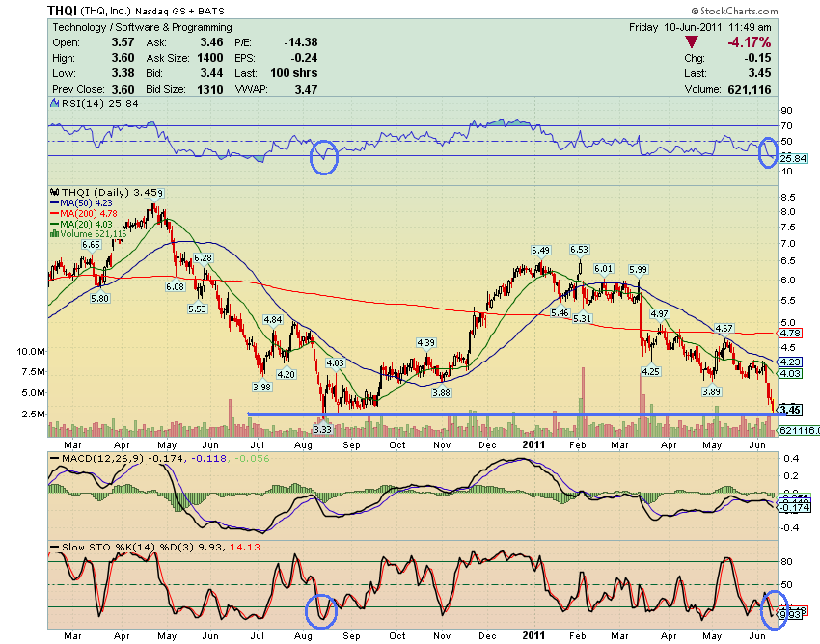The height and width of the screenshot is (644, 820).
Task: Click the 8.5 price axis label
Action: tap(788, 197)
